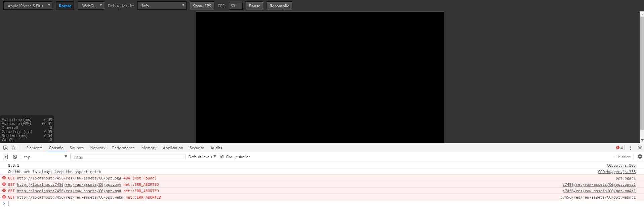Open the ppz.mp4:1 source link

pyautogui.click(x=599, y=191)
